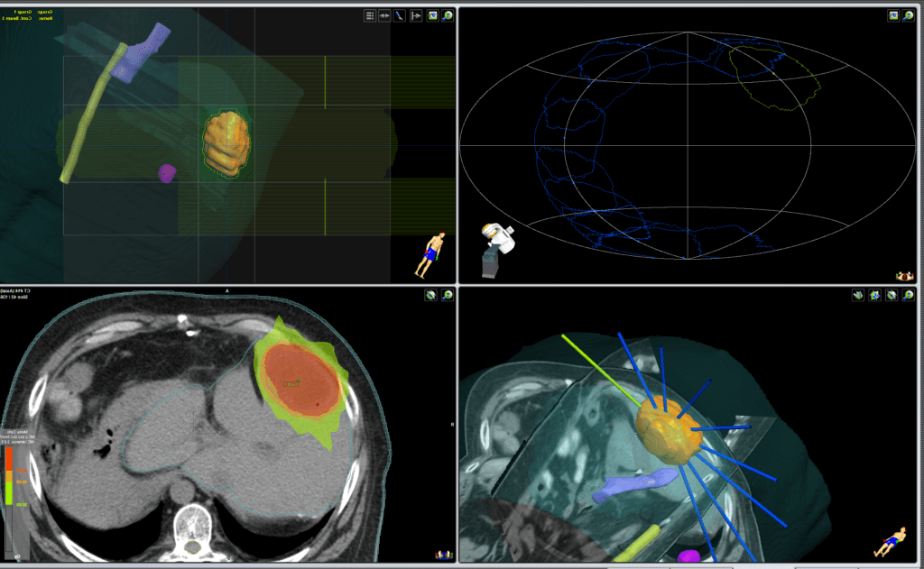Click the magnifier globe icon in the beam geometry view
This screenshot has width=924, height=569.
tap(908, 295)
